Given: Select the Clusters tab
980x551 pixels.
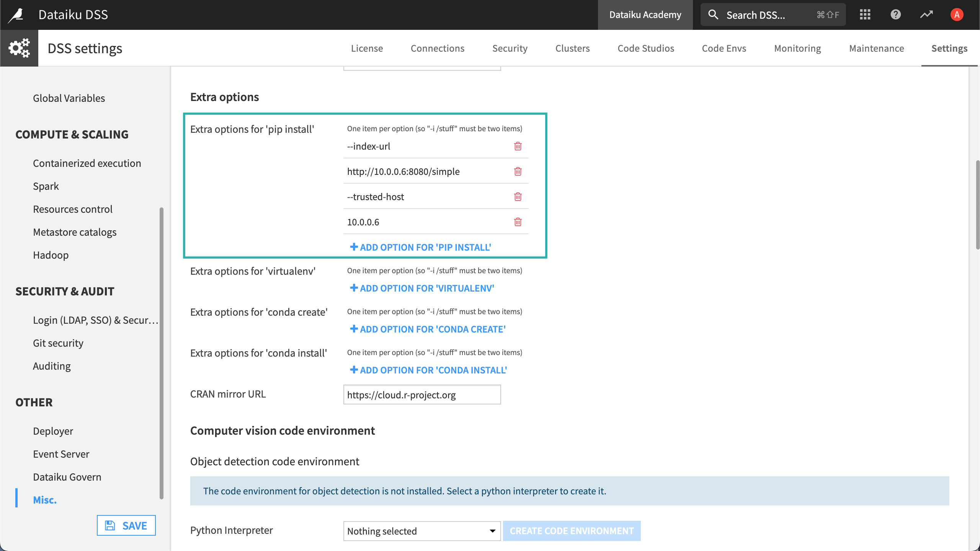Looking at the screenshot, I should [572, 48].
